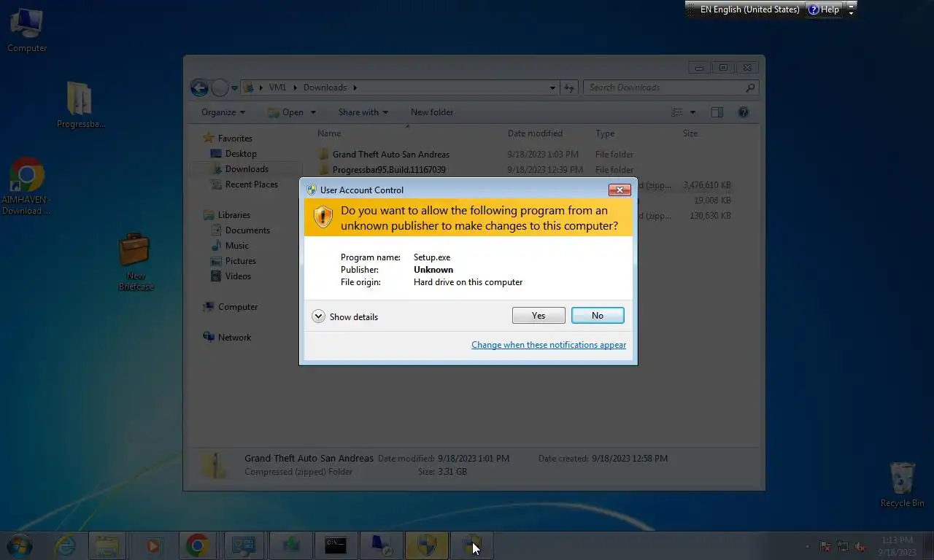Open the Windows Start menu
The height and width of the screenshot is (560, 934).
tap(20, 545)
